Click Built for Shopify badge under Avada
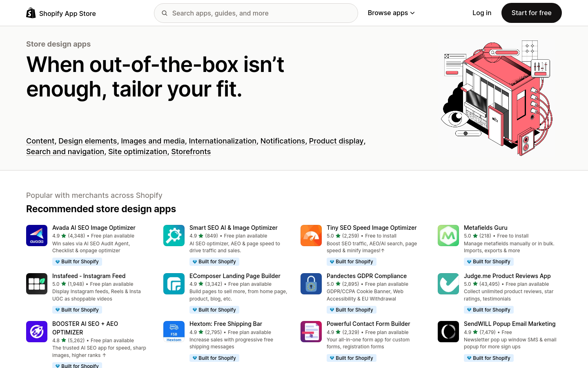 pos(77,262)
